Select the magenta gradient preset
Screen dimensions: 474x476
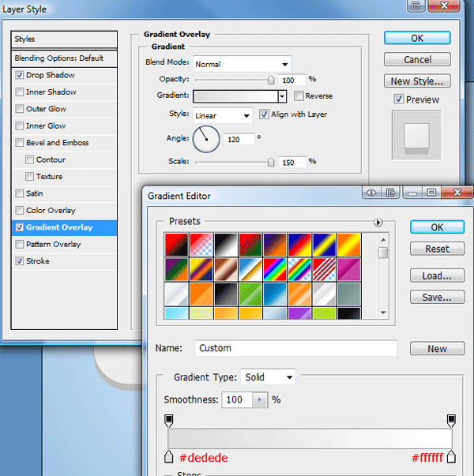pyautogui.click(x=349, y=269)
